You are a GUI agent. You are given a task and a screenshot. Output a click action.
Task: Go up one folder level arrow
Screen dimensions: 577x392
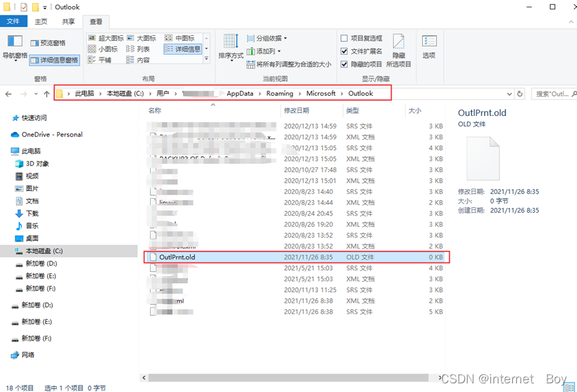point(47,94)
